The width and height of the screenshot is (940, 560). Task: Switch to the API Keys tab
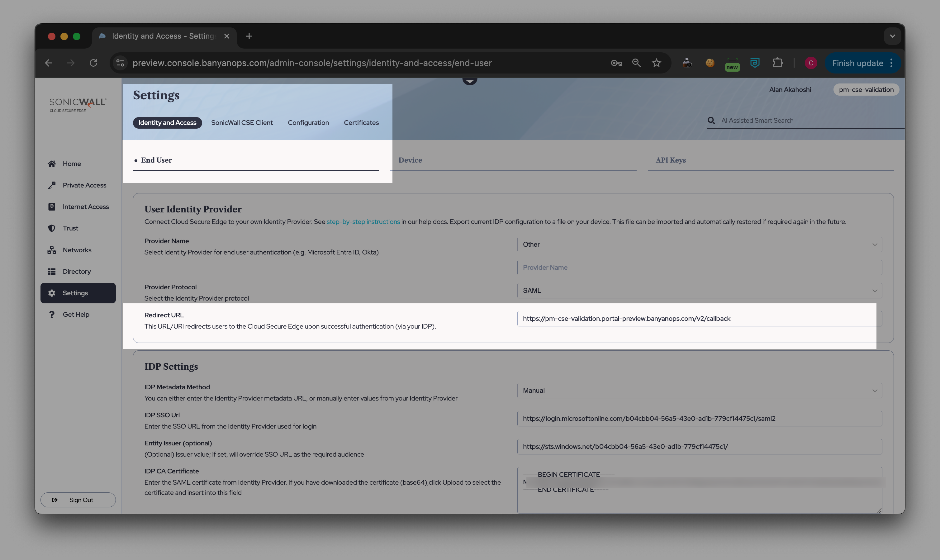pyautogui.click(x=671, y=160)
